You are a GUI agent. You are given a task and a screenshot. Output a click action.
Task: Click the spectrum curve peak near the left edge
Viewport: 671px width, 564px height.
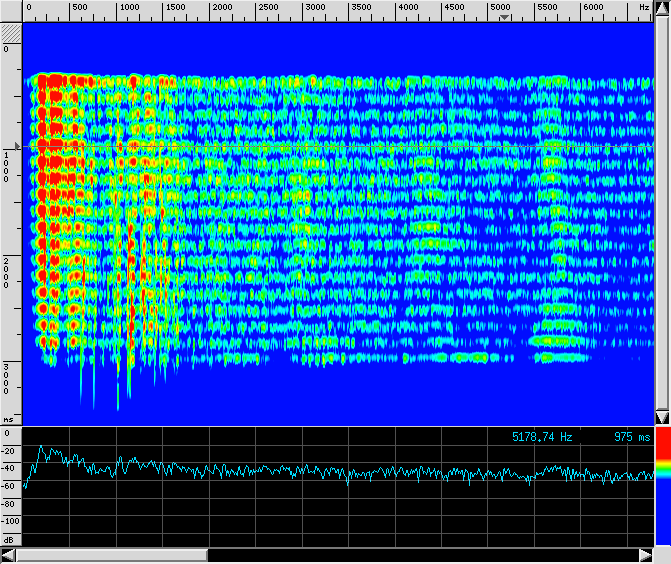click(x=42, y=451)
